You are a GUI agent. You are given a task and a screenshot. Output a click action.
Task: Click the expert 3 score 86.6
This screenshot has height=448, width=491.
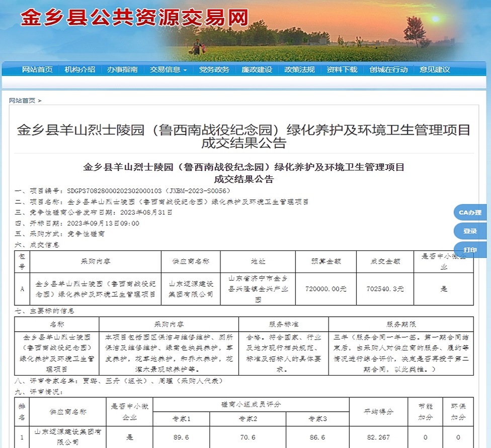(317, 437)
